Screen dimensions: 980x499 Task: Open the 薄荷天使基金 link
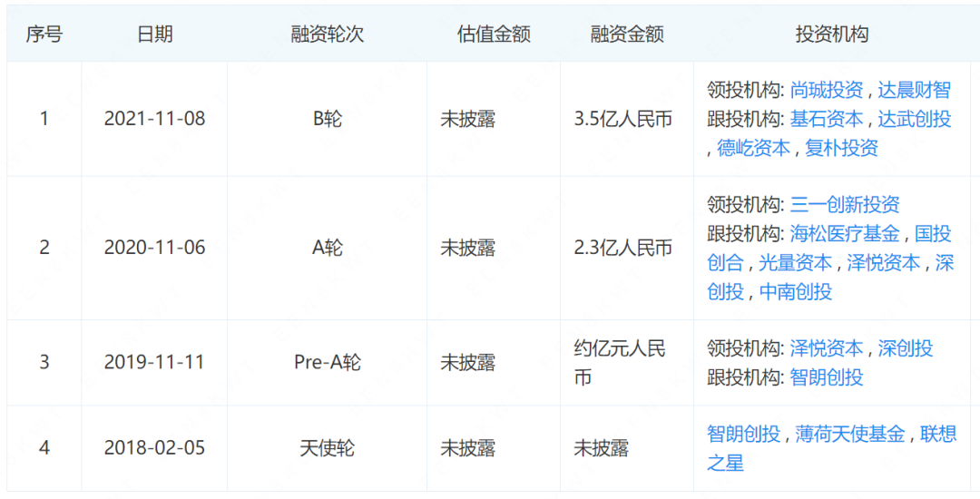click(849, 434)
